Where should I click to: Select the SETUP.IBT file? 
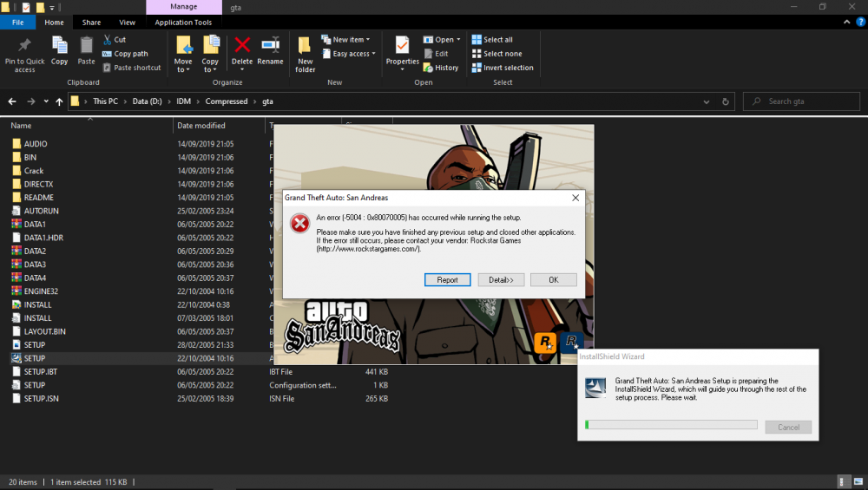tap(41, 372)
